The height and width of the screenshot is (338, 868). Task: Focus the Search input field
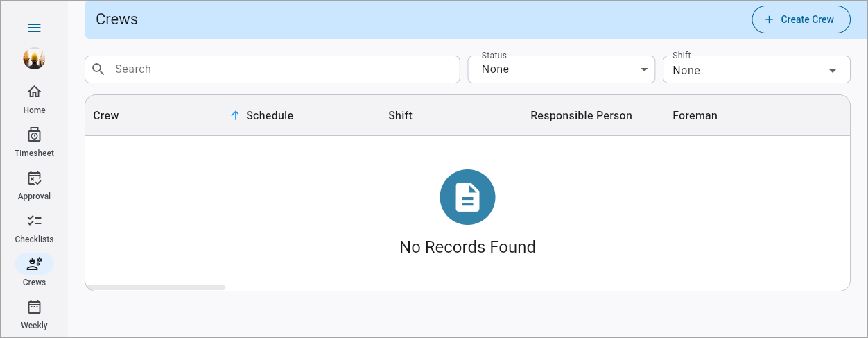pyautogui.click(x=284, y=69)
